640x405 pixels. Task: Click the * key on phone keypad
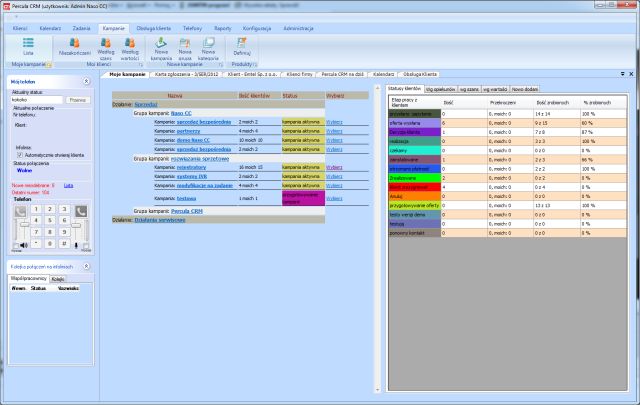tap(36, 244)
